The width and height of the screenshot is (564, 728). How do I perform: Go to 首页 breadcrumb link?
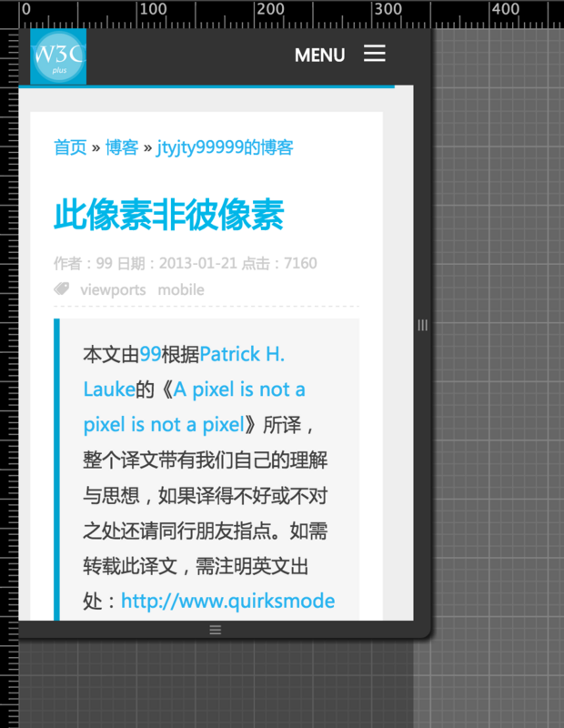tap(70, 147)
